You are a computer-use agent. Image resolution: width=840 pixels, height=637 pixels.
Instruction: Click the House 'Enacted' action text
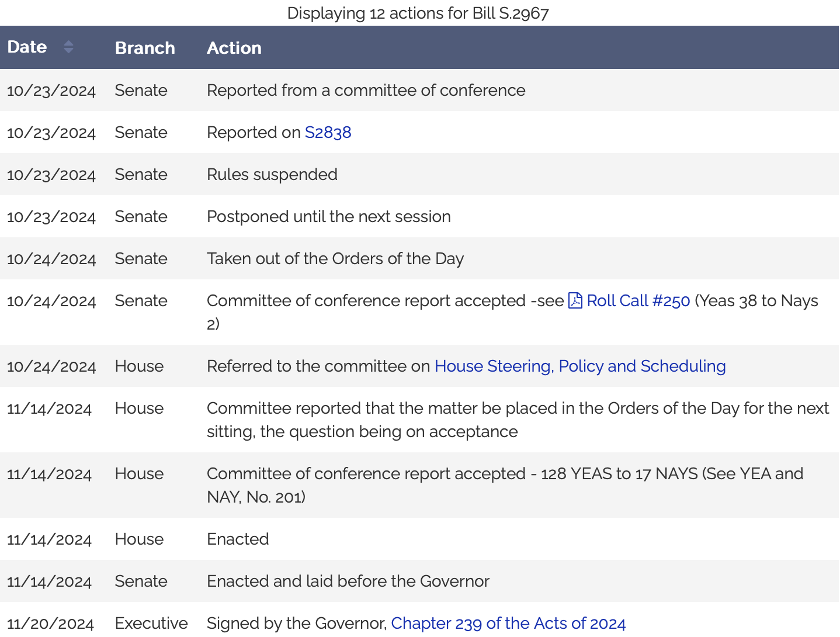(238, 539)
